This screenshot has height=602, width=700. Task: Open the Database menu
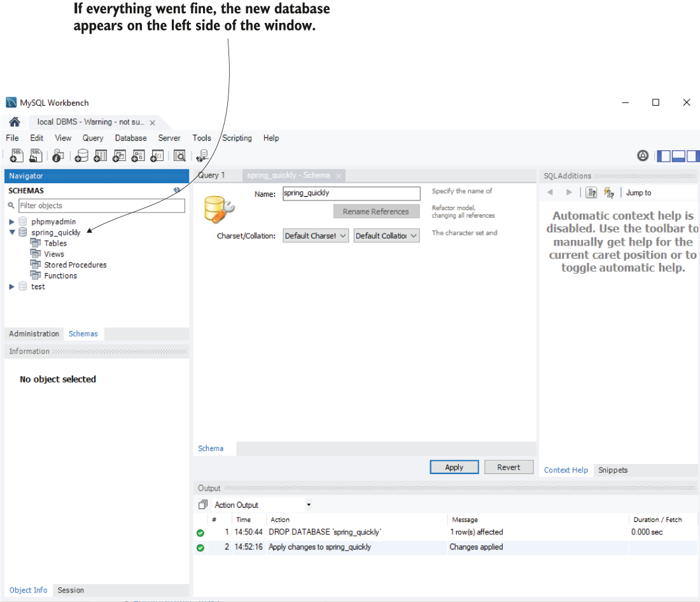130,138
